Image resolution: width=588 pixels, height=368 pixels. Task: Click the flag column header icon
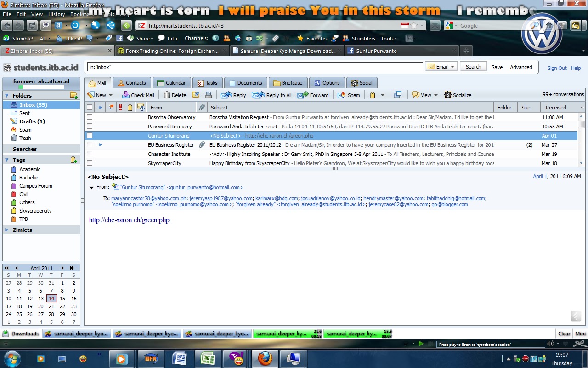[111, 107]
